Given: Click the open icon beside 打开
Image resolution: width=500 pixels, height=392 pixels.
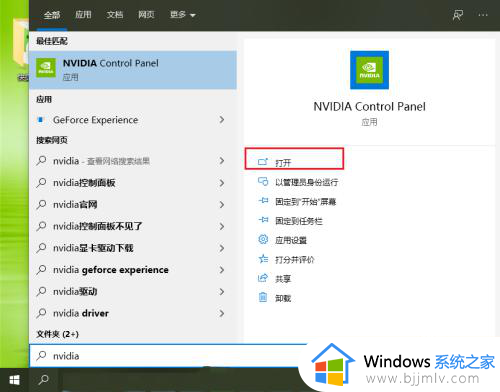Looking at the screenshot, I should (263, 162).
